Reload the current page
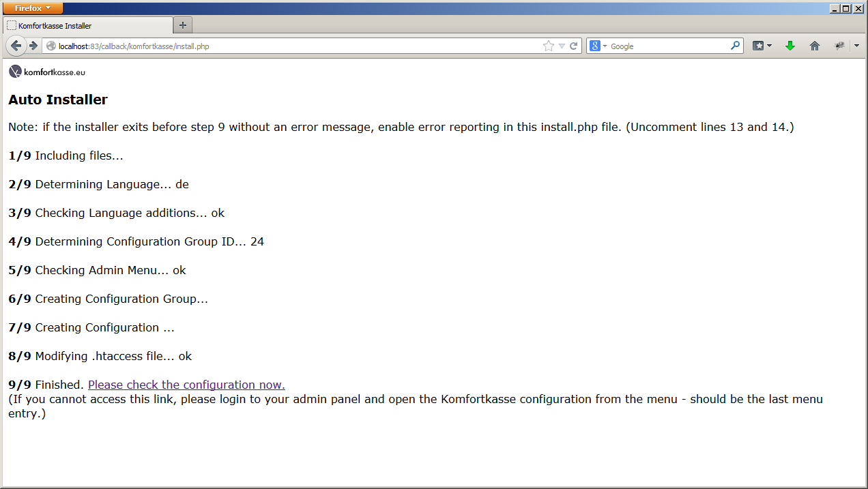The width and height of the screenshot is (868, 489). click(574, 46)
